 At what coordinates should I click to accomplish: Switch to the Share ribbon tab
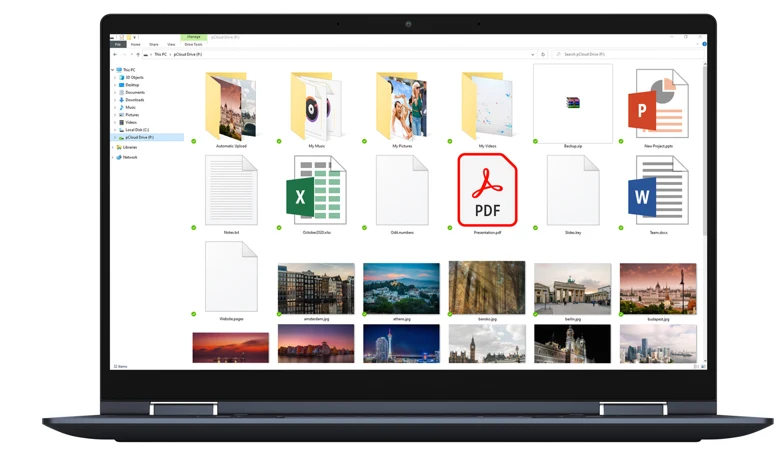(x=154, y=44)
